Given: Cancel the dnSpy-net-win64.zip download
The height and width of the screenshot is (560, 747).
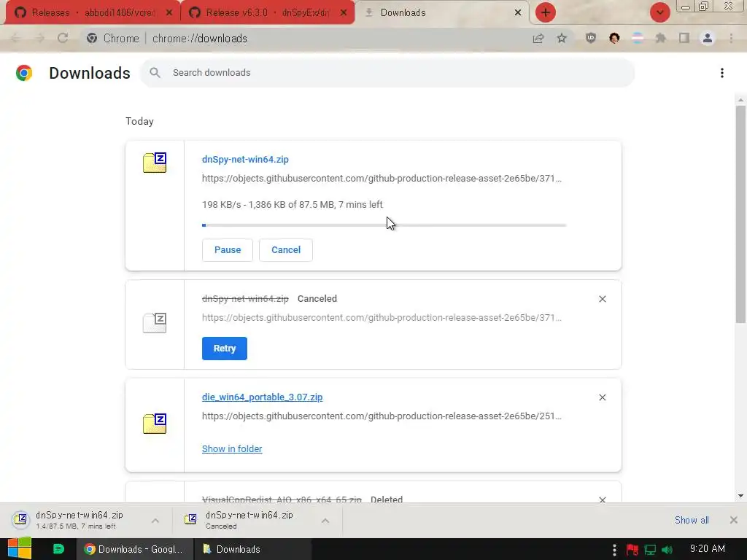Looking at the screenshot, I should coord(286,250).
